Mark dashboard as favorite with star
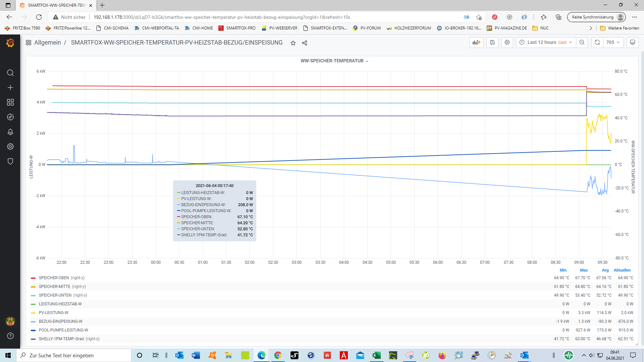The width and height of the screenshot is (644, 362). click(293, 43)
